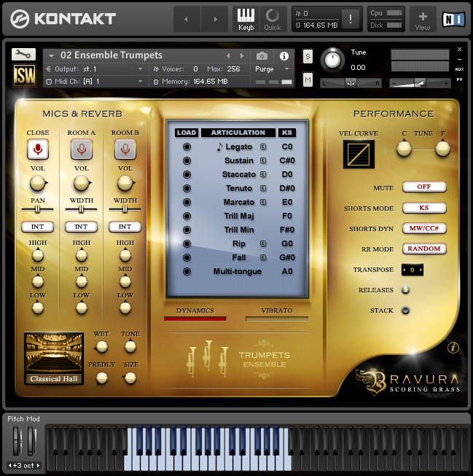Click the red Dynamics bar
This screenshot has width=473, height=476.
pos(195,319)
